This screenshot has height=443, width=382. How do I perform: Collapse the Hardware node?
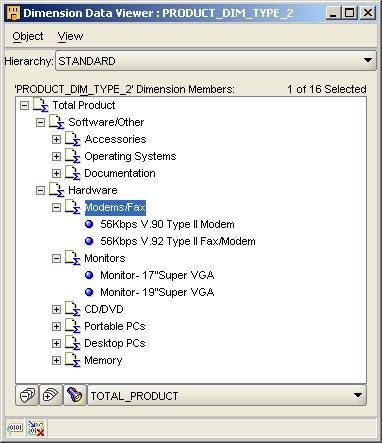pyautogui.click(x=40, y=190)
